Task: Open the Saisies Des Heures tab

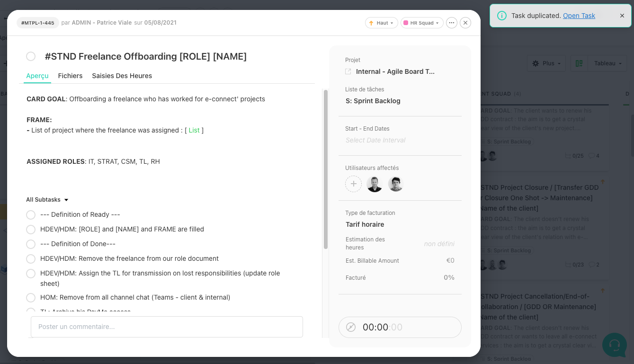Action: [122, 76]
